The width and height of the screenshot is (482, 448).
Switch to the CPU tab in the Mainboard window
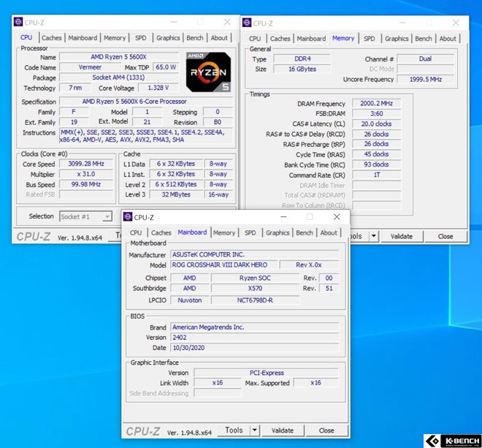click(136, 232)
